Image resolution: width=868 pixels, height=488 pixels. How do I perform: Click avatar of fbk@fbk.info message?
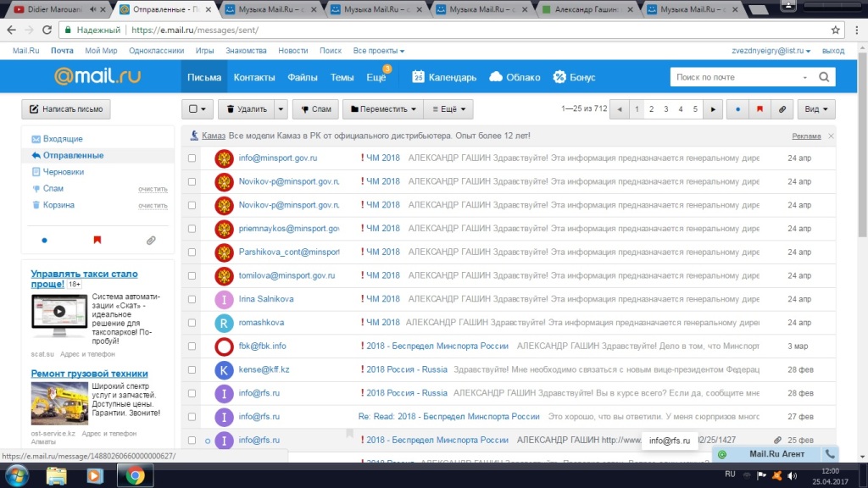(x=224, y=347)
